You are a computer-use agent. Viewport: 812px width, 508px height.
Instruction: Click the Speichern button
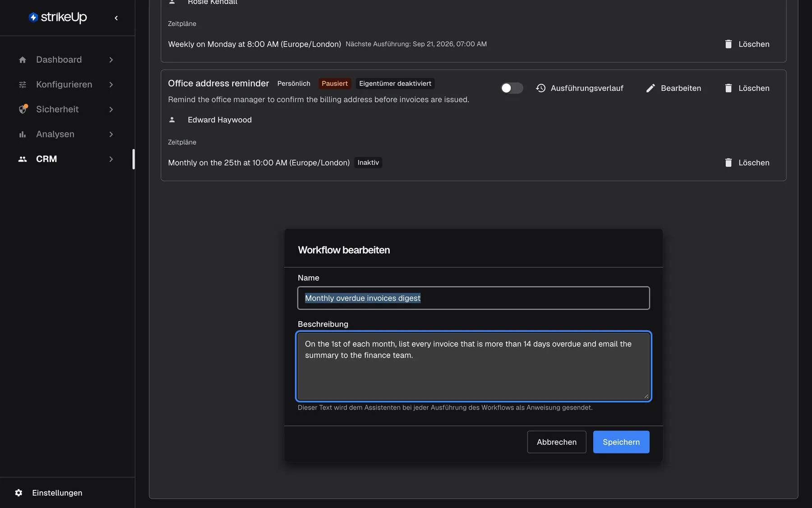621,442
